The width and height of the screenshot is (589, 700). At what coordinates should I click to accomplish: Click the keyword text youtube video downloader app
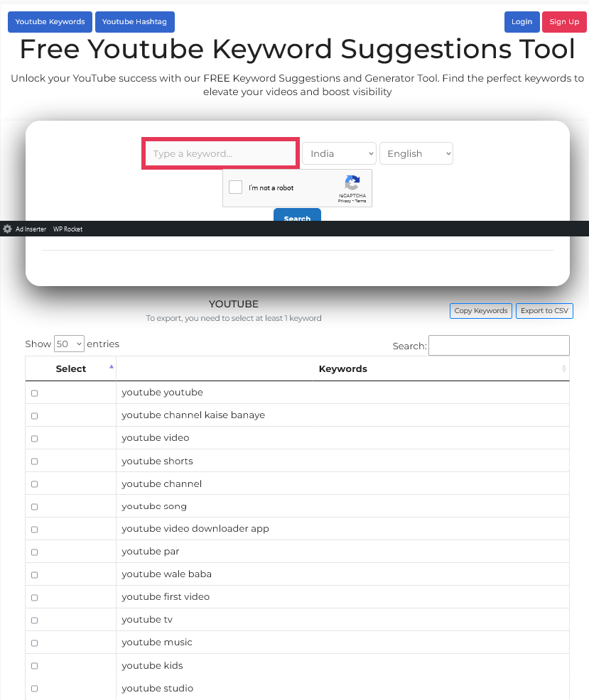click(195, 529)
